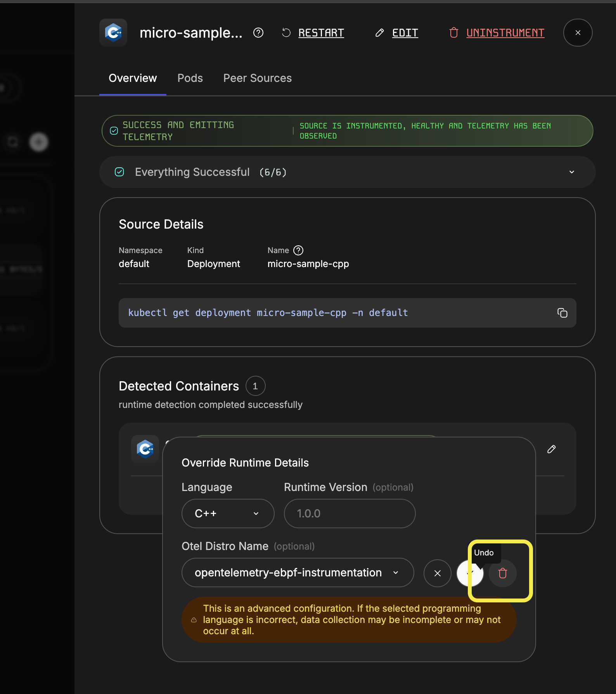Click runtime detection completed successfully text
The height and width of the screenshot is (694, 616).
(x=211, y=404)
